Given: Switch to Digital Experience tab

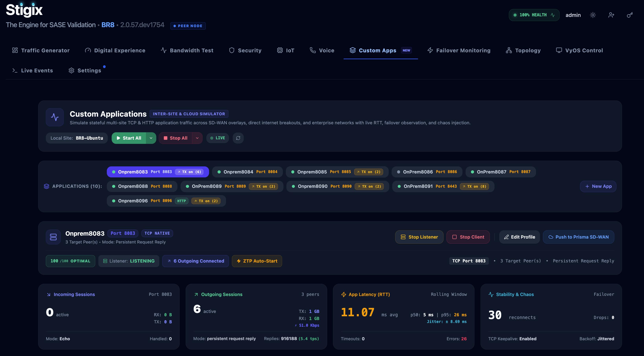Looking at the screenshot, I should coord(115,50).
